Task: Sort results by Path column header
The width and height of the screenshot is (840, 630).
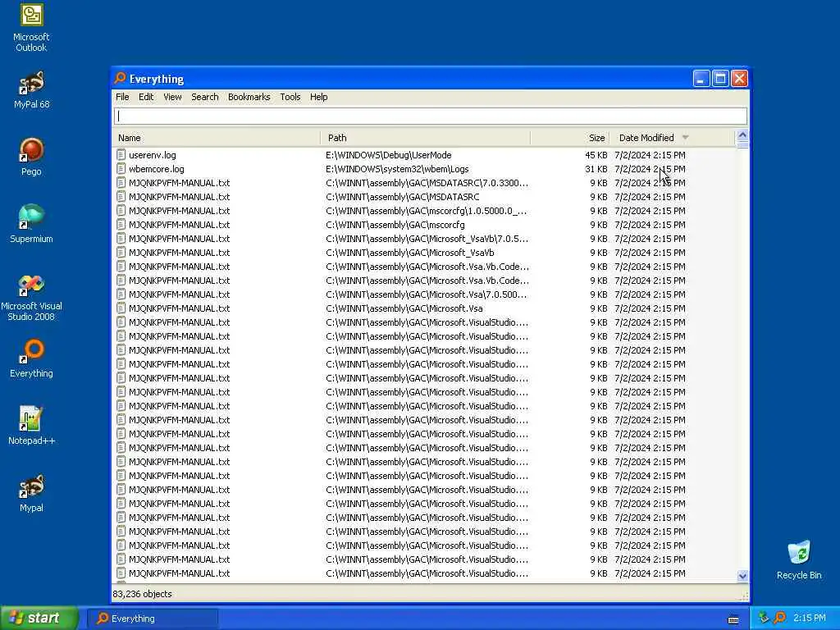Action: pos(426,138)
